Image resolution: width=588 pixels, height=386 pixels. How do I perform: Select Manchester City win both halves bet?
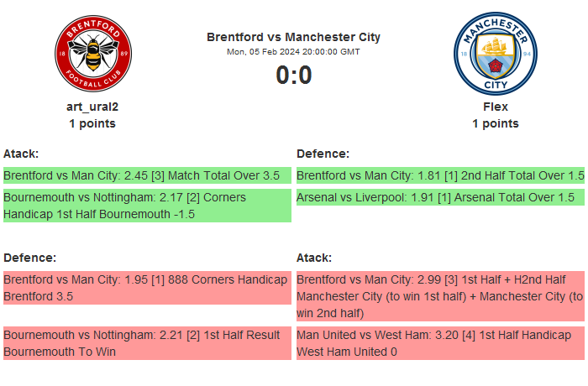coord(440,295)
